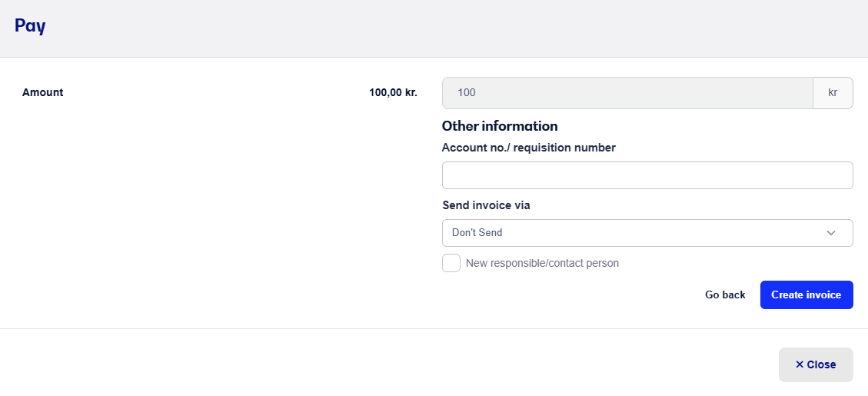Click the 'Send invoice via' label
868x396 pixels.
pos(486,205)
